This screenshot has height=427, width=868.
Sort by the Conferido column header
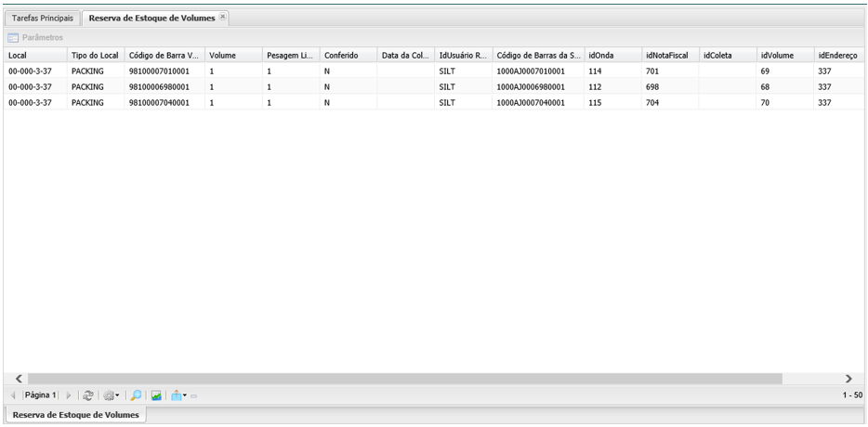(x=349, y=56)
